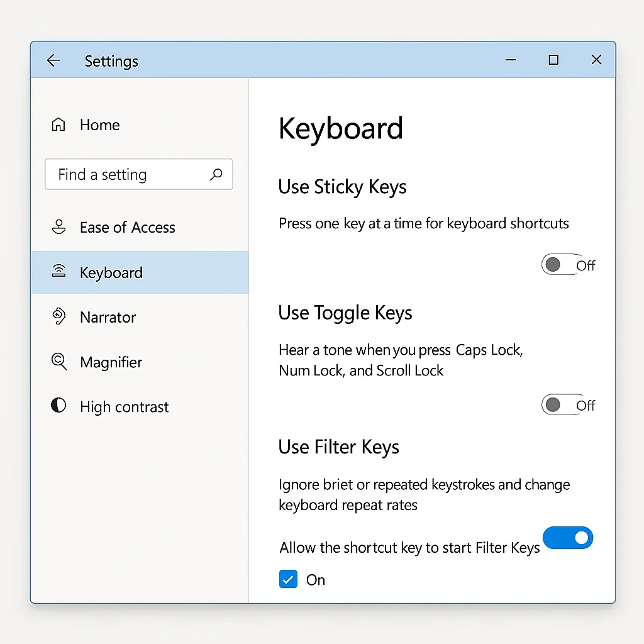Click the Magnifier icon in the sidebar
Viewport: 644px width, 644px height.
tap(58, 362)
